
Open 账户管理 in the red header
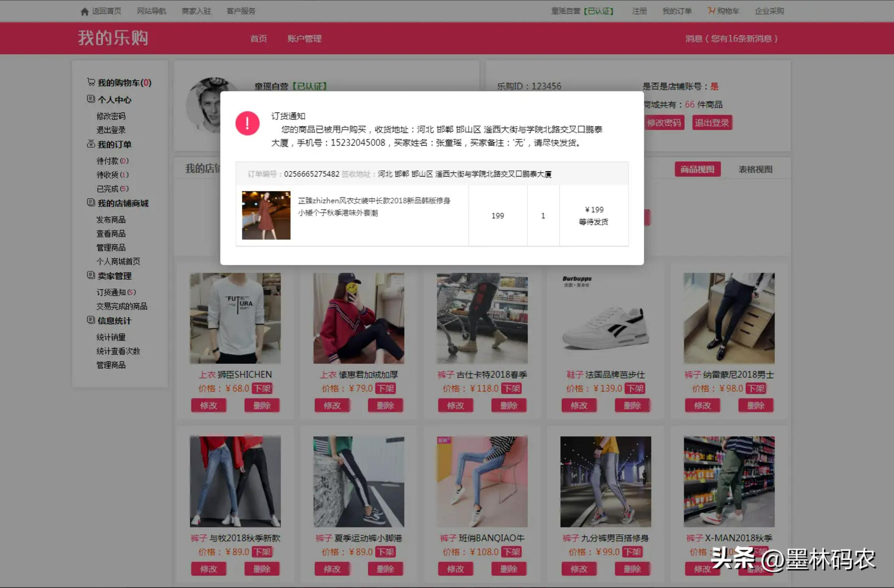304,39
